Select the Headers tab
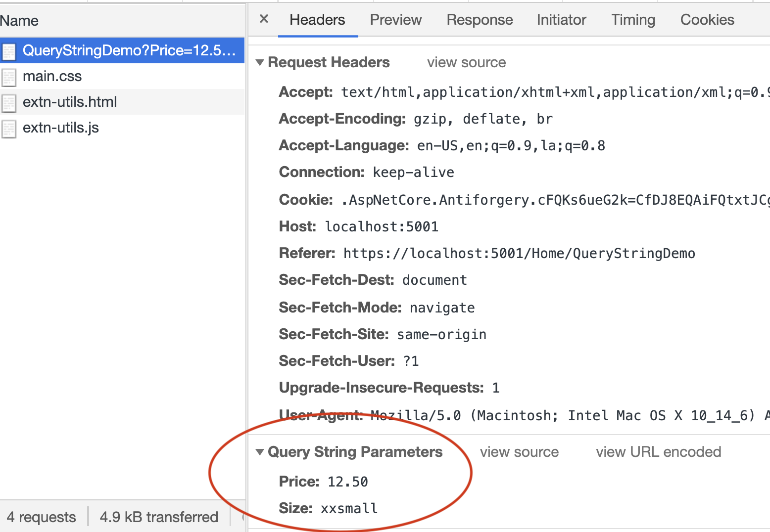The image size is (770, 532). [317, 20]
